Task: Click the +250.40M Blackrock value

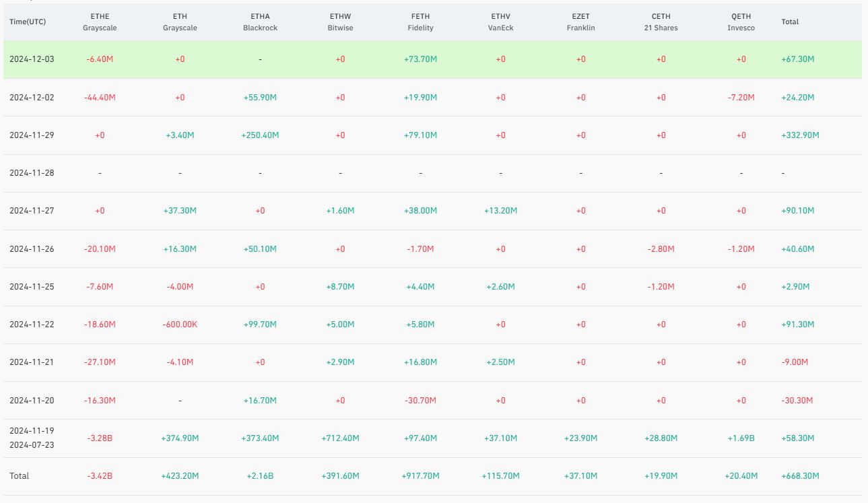Action: coord(260,135)
